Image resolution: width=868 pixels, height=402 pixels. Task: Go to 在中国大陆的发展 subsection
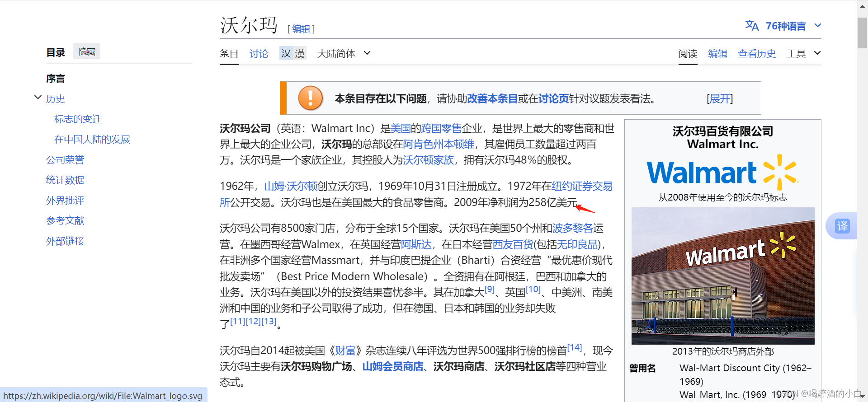[x=92, y=139]
